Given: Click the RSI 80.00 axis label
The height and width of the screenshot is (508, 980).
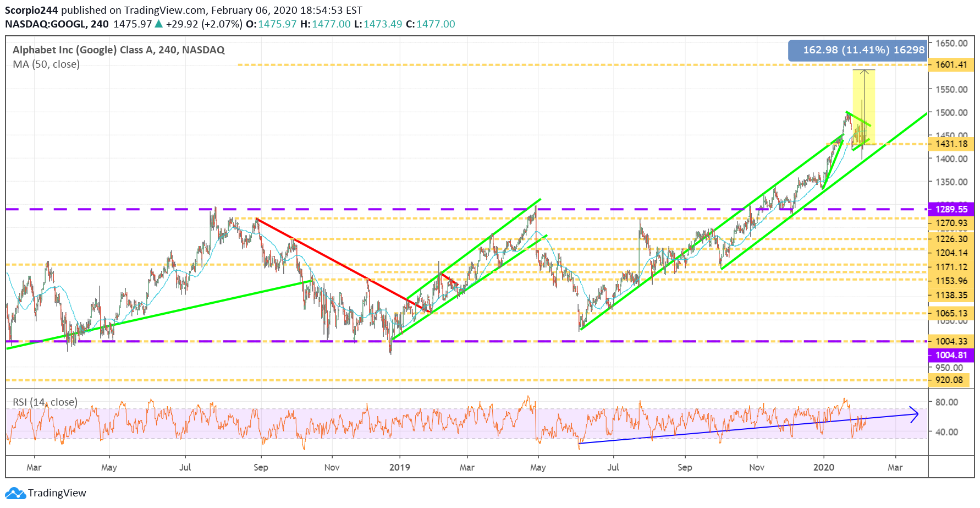Looking at the screenshot, I should [946, 402].
